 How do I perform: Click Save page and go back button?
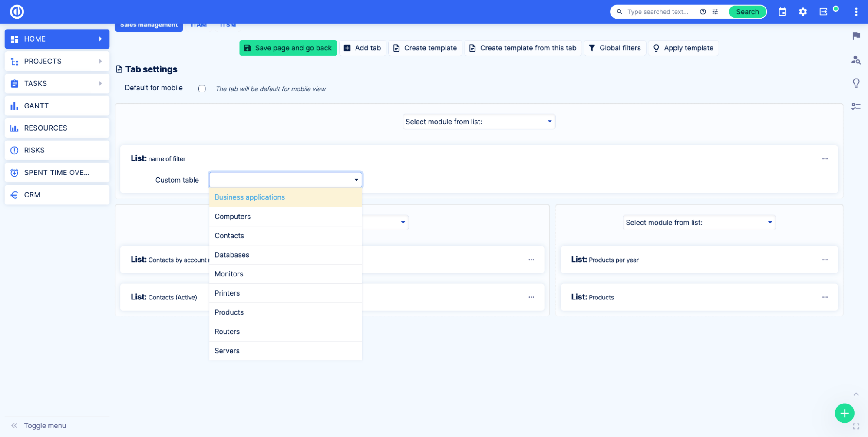(x=288, y=48)
